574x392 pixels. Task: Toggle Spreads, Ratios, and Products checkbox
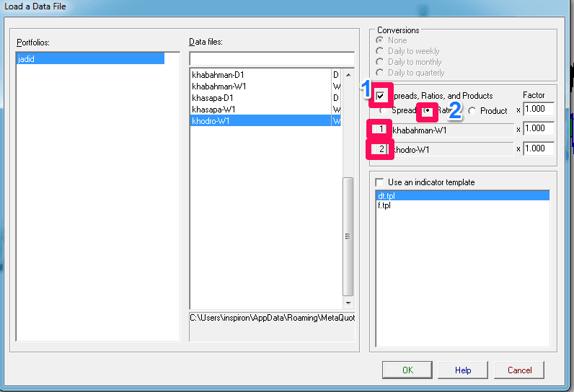click(380, 96)
